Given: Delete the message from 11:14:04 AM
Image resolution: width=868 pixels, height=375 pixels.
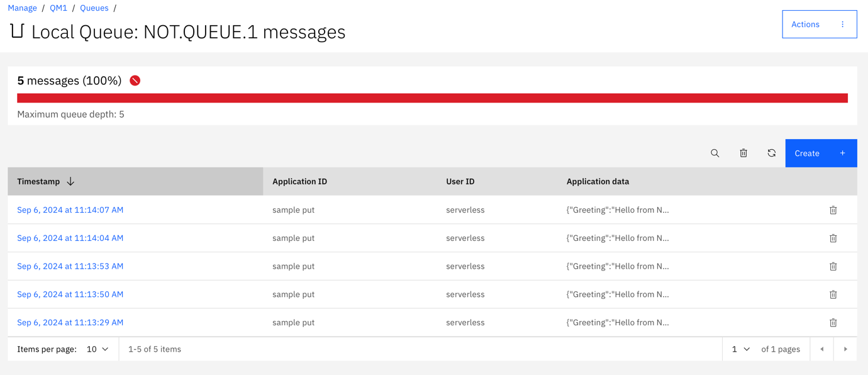Looking at the screenshot, I should click(x=833, y=238).
